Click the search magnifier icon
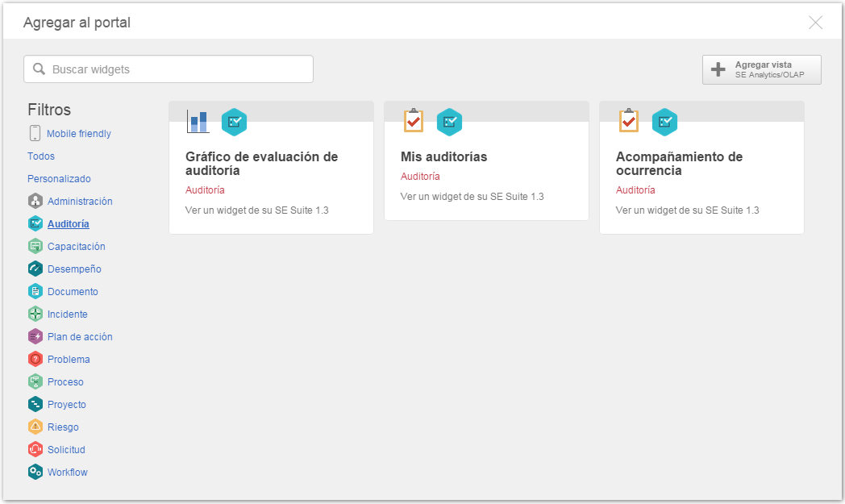 pyautogui.click(x=40, y=69)
